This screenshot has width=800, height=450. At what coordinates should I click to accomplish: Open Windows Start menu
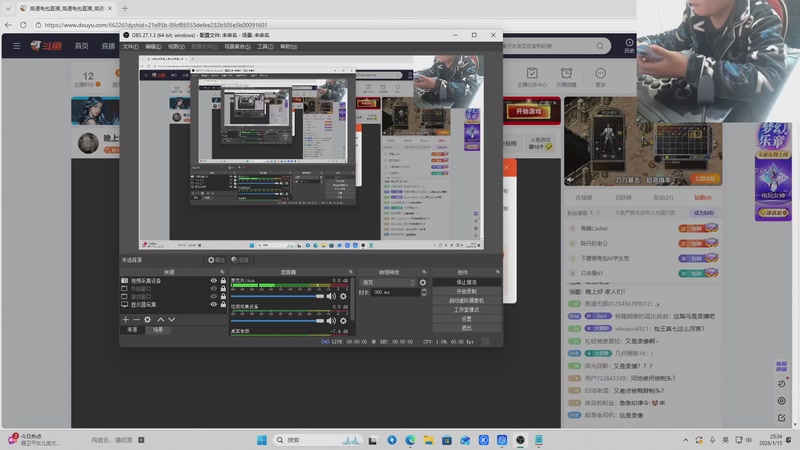[x=262, y=440]
